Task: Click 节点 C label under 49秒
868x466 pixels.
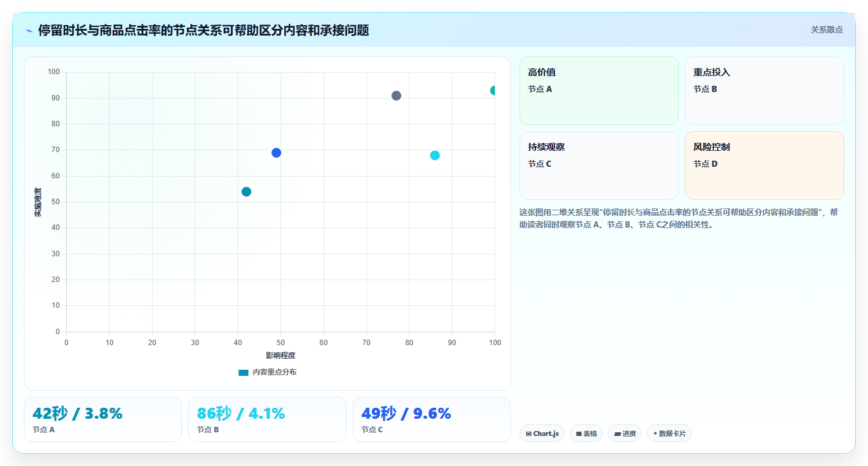Action: (x=372, y=430)
